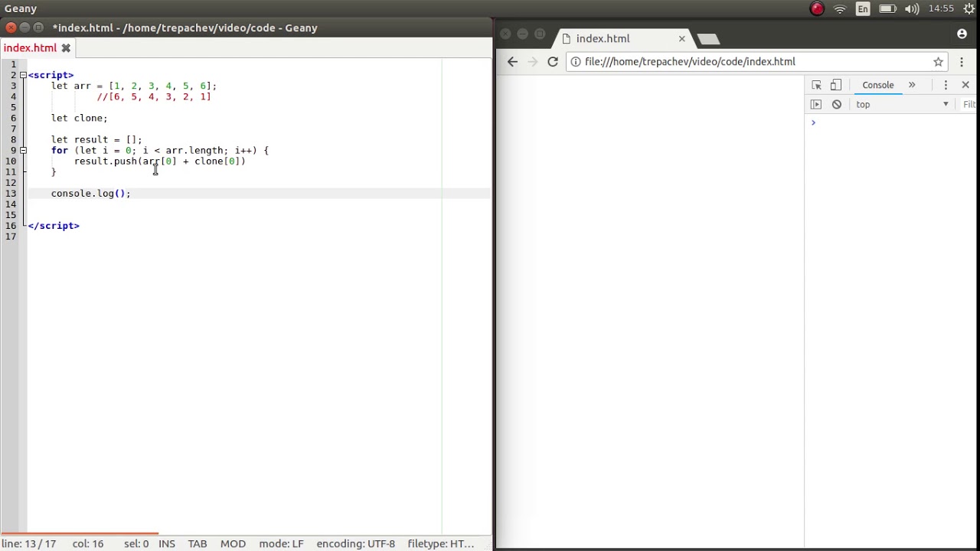Open the Wi-Fi network indicator
The height and width of the screenshot is (551, 980).
pos(840,8)
